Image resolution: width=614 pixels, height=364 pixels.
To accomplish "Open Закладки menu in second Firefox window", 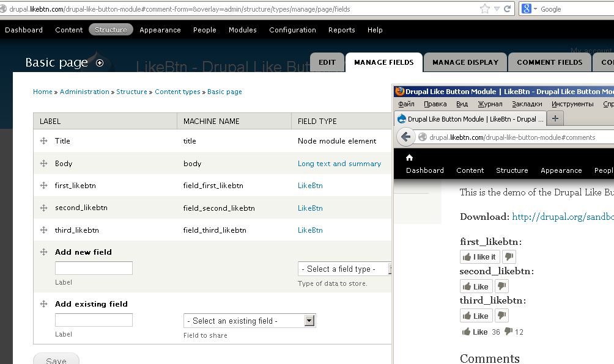I will (527, 104).
